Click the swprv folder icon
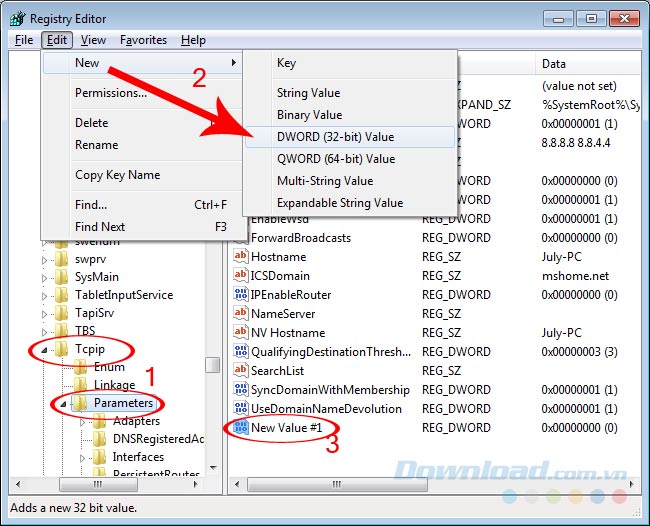650x526 pixels. [62, 259]
